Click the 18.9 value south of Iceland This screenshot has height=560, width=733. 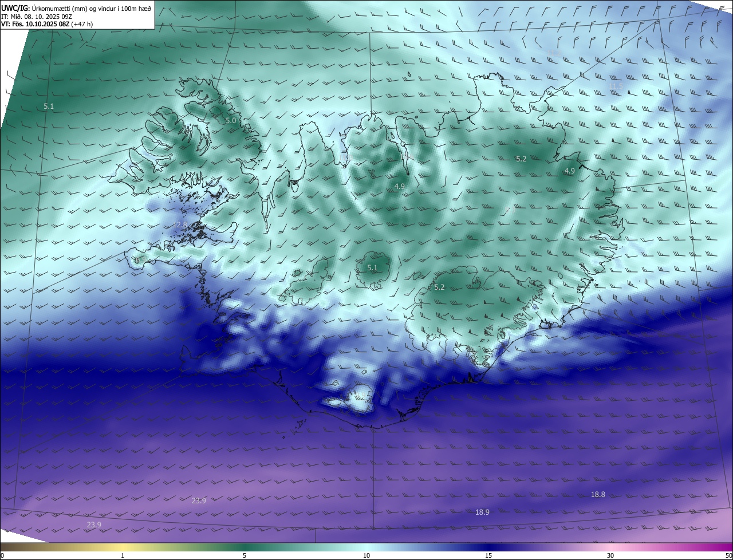click(x=482, y=512)
